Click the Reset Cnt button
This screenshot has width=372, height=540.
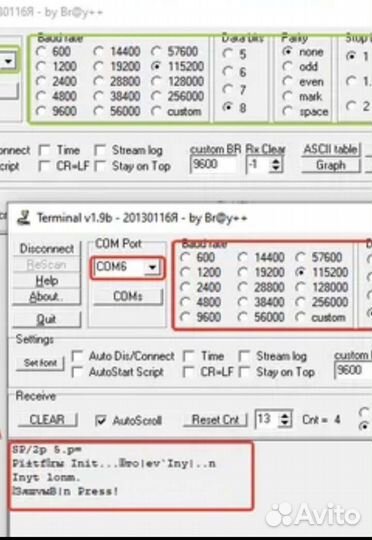(x=215, y=419)
